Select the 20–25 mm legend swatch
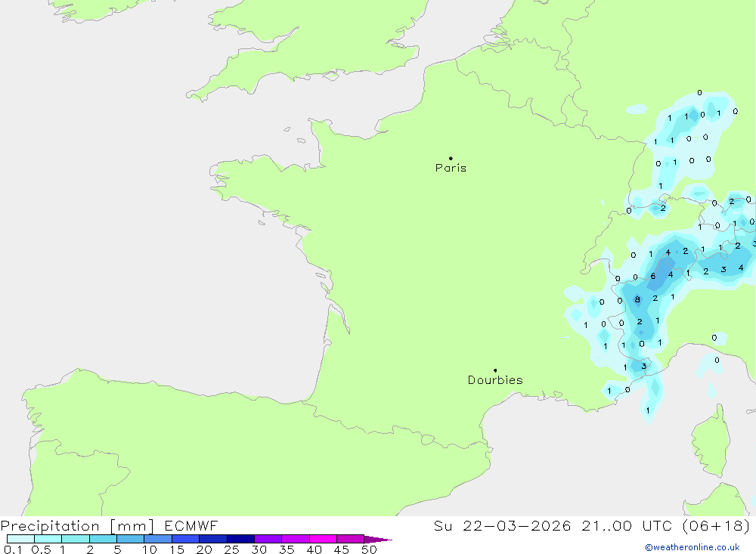This screenshot has width=756, height=554. 213,539
